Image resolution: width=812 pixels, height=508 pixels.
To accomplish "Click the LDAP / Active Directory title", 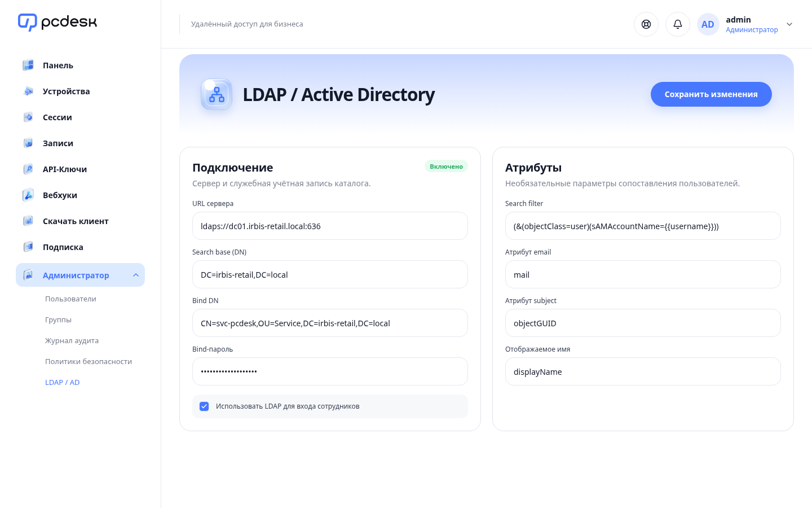I will [339, 94].
